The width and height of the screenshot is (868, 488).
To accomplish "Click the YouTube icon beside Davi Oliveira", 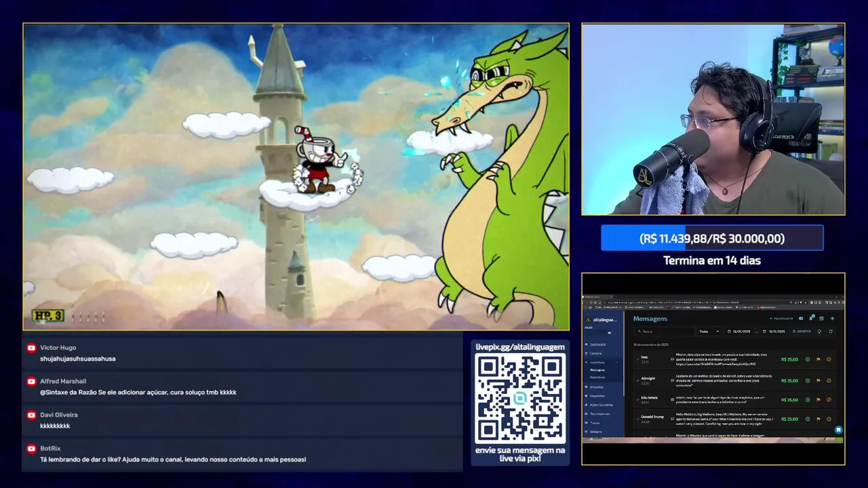I will tap(31, 415).
